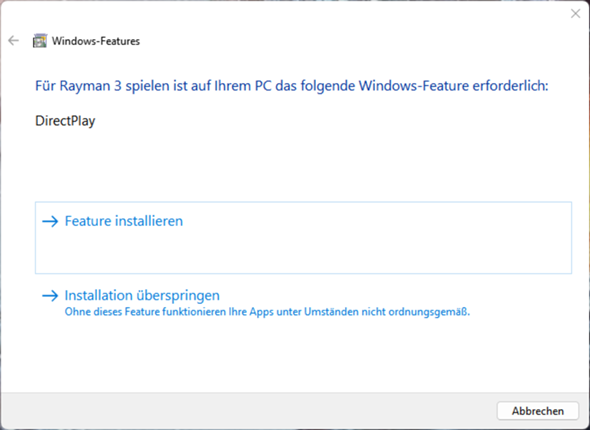This screenshot has height=430, width=590.
Task: Close the dialog with the X icon
Action: 575,14
